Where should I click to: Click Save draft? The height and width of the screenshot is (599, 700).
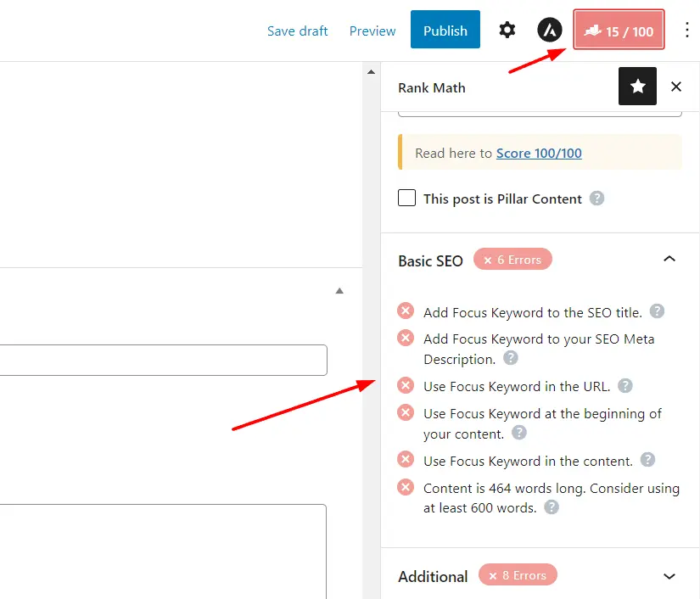click(x=297, y=31)
